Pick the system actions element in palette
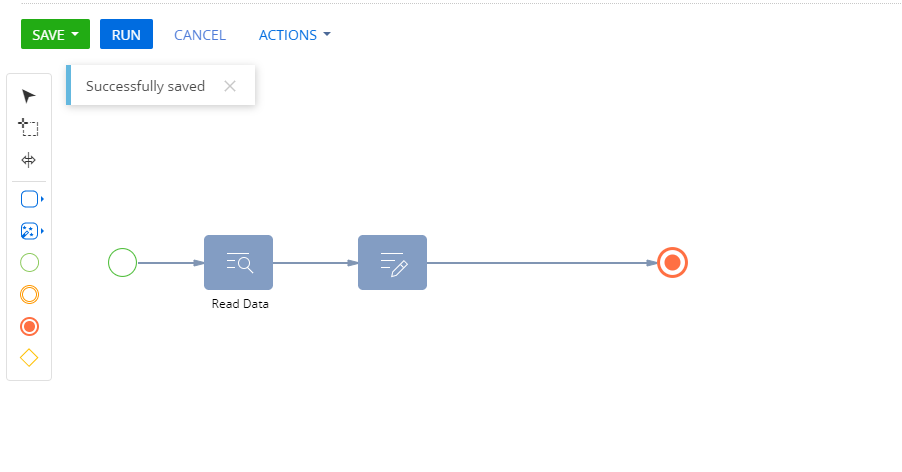 pos(29,231)
